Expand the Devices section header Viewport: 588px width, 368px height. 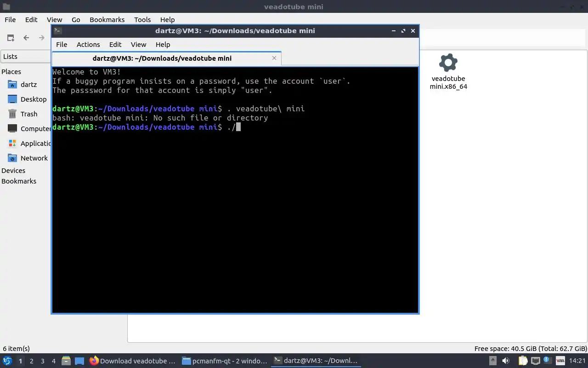coord(13,171)
